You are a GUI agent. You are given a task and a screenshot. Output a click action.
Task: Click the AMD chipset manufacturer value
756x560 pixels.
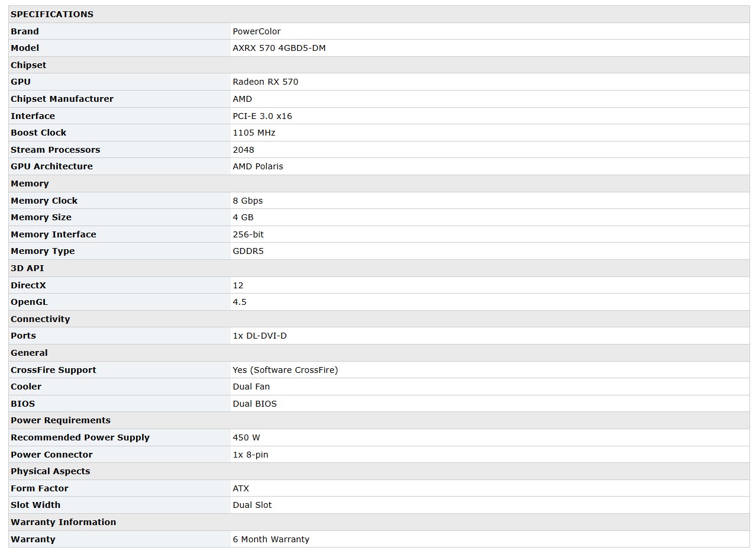(x=243, y=99)
